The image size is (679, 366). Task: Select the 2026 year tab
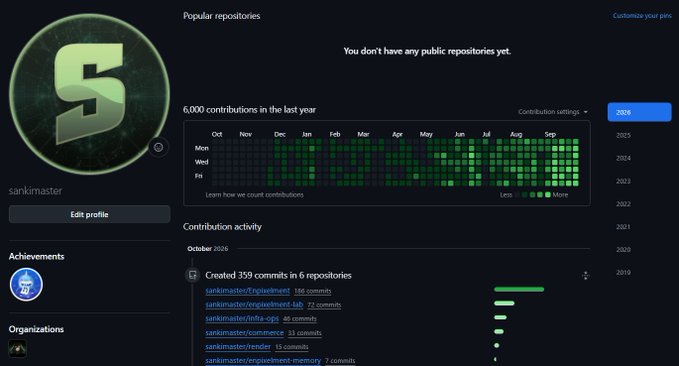click(x=639, y=112)
